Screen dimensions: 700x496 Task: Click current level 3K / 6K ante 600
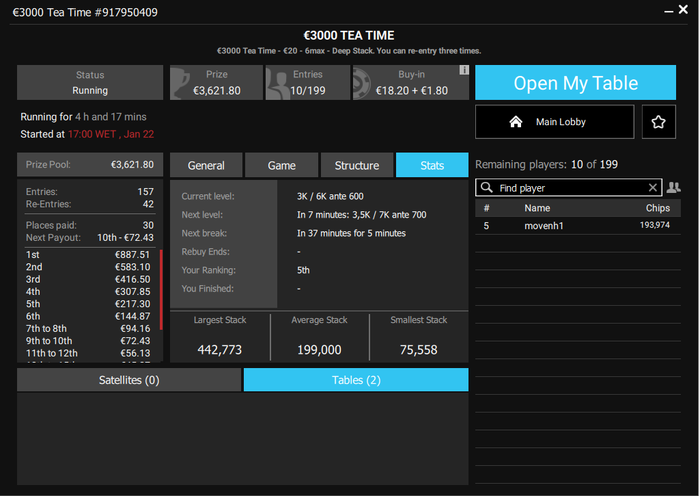(x=330, y=196)
